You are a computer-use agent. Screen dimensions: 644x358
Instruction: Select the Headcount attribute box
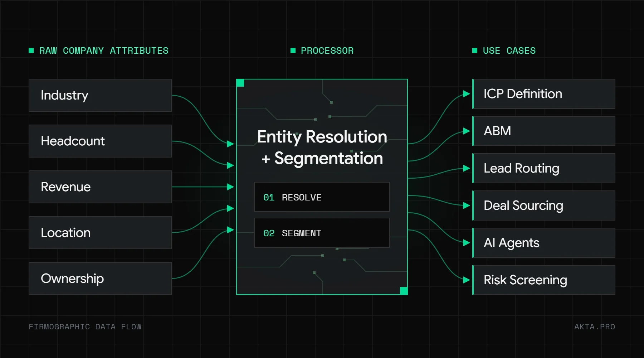[x=100, y=141]
